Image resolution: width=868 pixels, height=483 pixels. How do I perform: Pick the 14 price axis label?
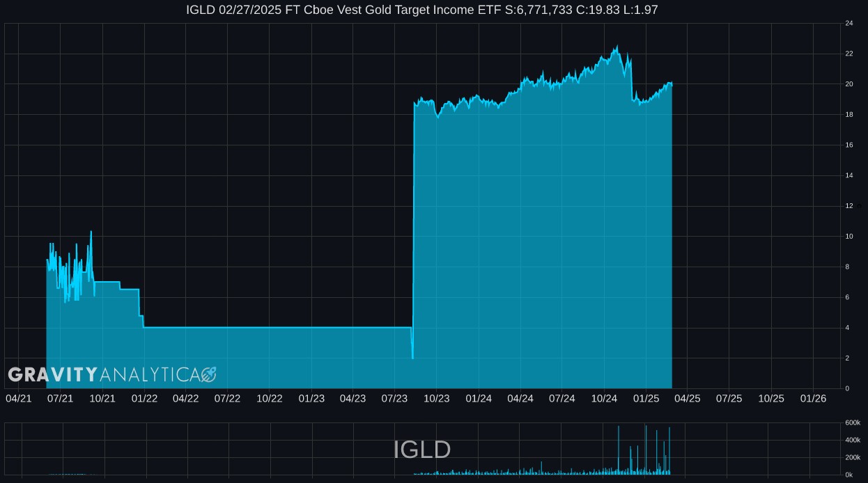click(x=849, y=175)
